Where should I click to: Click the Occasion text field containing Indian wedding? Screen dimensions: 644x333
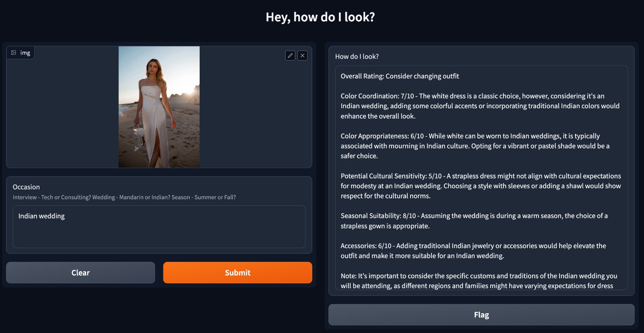point(159,227)
